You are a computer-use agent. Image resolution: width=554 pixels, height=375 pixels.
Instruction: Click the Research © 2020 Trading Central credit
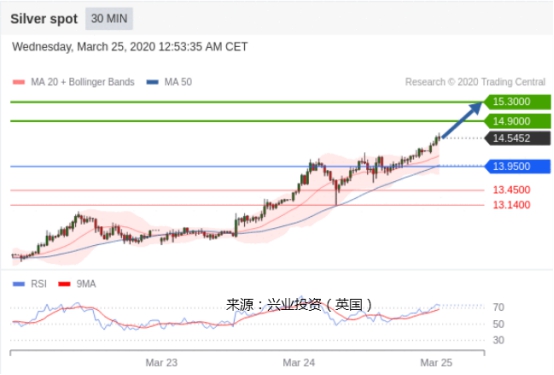click(x=475, y=82)
